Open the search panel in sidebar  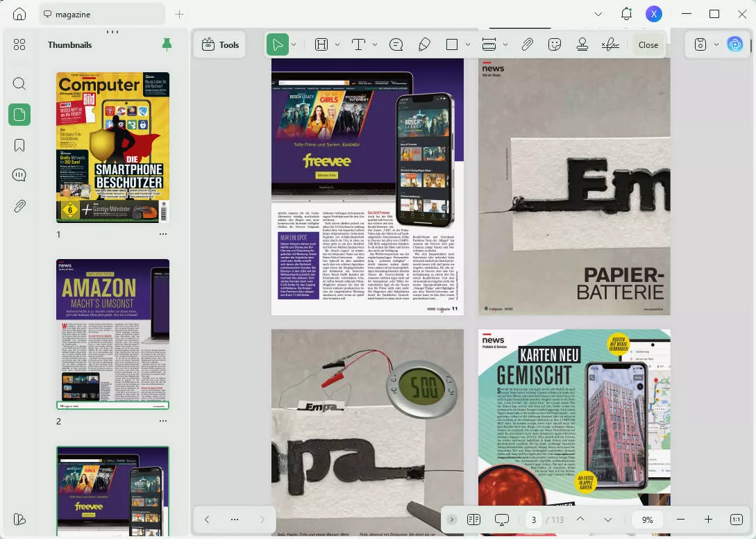(x=19, y=84)
